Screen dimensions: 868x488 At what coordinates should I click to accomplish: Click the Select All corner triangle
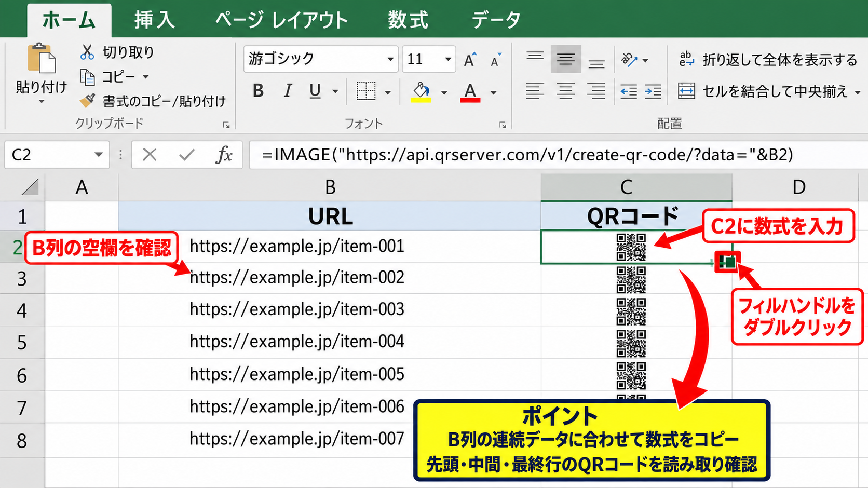coord(30,187)
